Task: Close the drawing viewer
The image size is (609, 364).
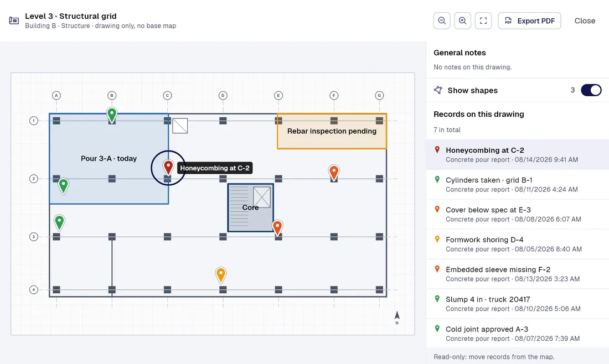Action: click(585, 20)
